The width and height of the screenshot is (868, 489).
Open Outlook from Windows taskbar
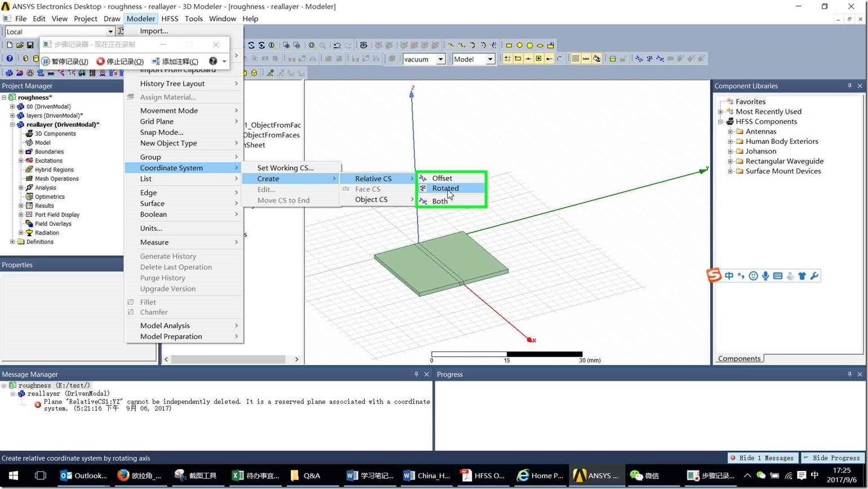point(83,475)
